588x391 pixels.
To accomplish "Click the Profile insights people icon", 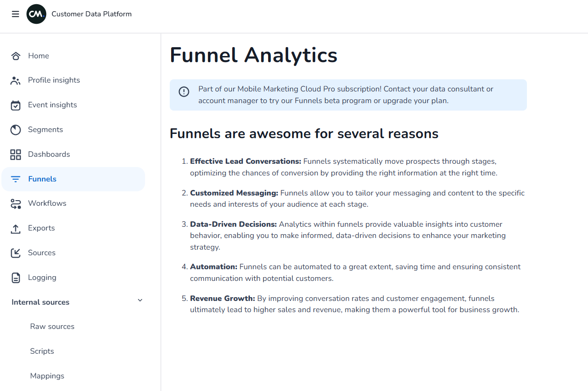I will (16, 81).
